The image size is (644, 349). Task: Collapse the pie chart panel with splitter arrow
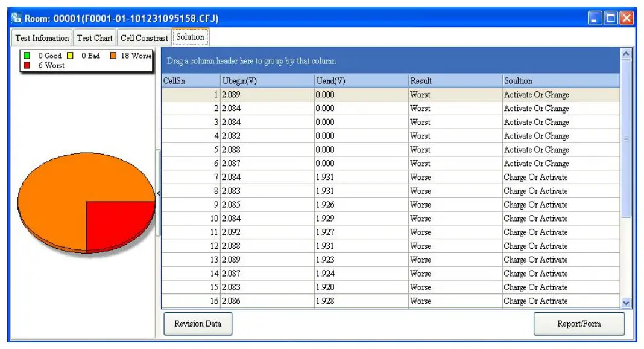pyautogui.click(x=158, y=193)
